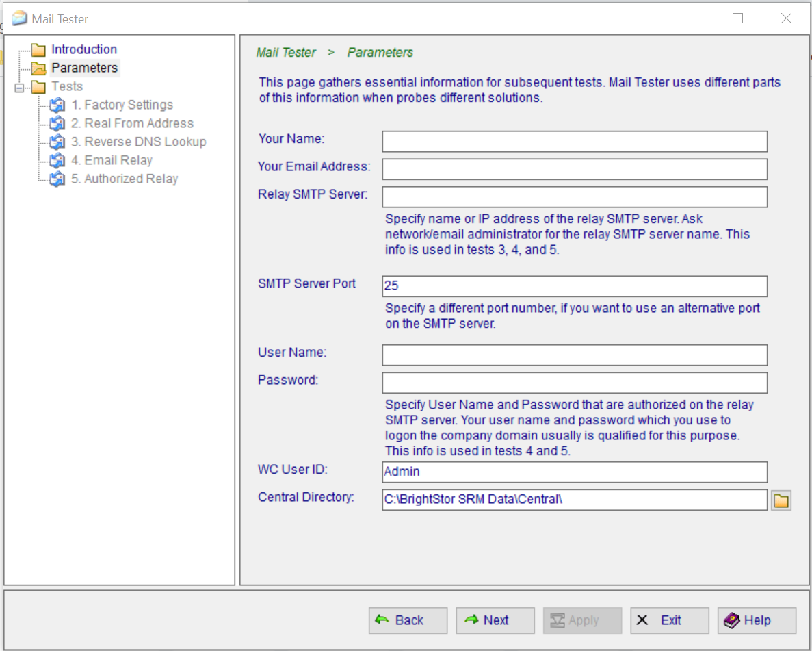Click the Email Relay test icon
This screenshot has width=812, height=651.
(x=57, y=161)
